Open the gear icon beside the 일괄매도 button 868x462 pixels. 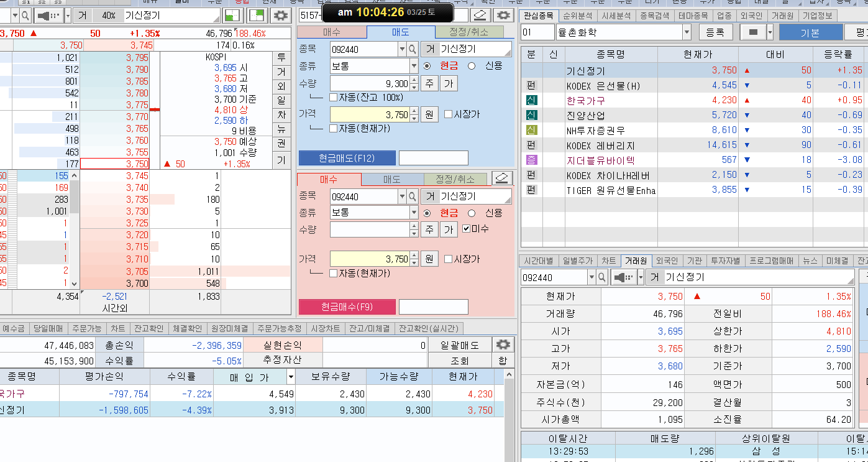(x=503, y=344)
